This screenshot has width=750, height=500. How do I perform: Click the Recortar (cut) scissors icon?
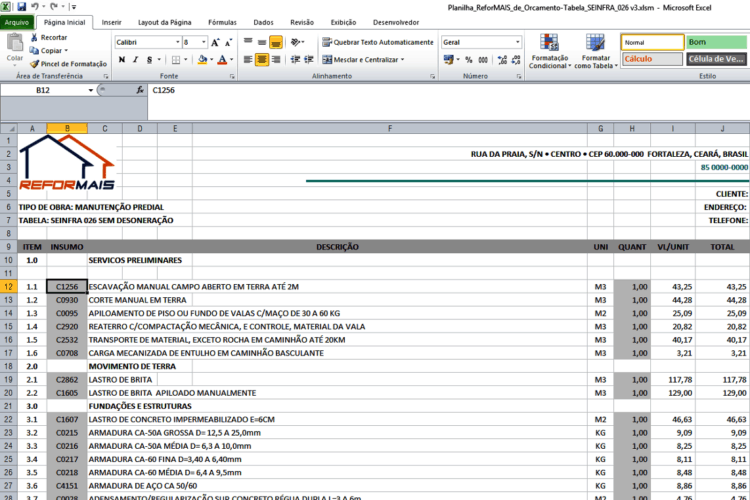tap(33, 37)
